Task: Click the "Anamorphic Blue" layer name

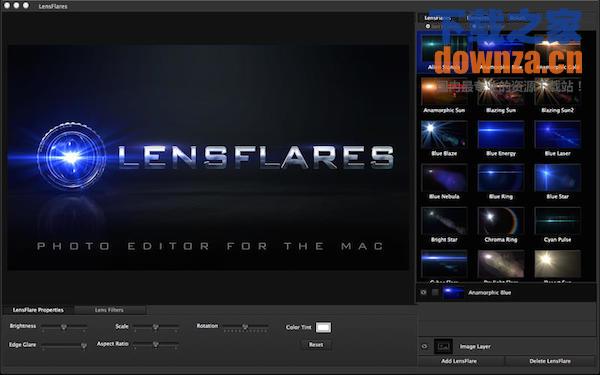Action: 489,293
